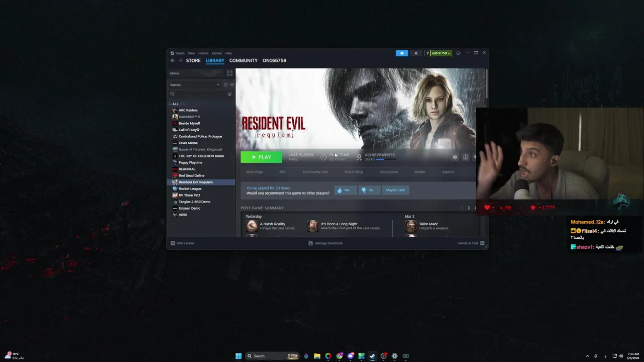This screenshot has width=644, height=362.
Task: Click the Manage Downloads icon
Action: point(310,243)
